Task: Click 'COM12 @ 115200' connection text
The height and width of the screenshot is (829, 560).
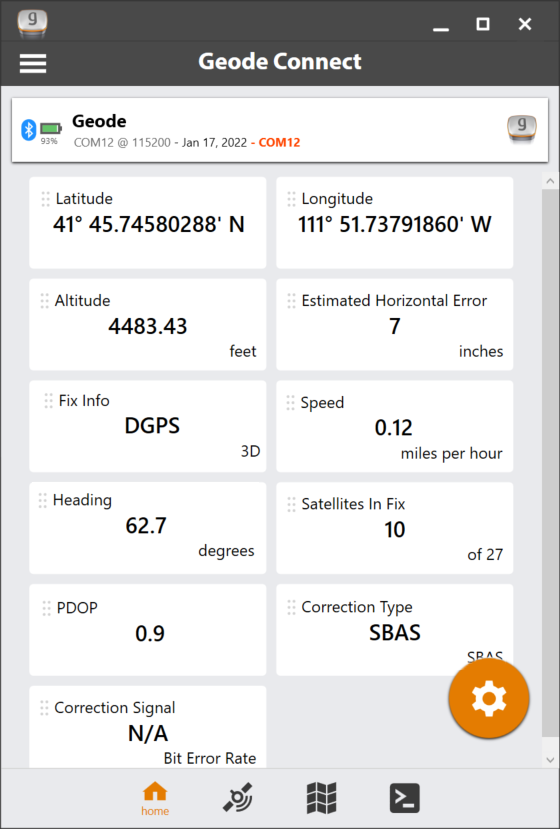Action: 122,143
